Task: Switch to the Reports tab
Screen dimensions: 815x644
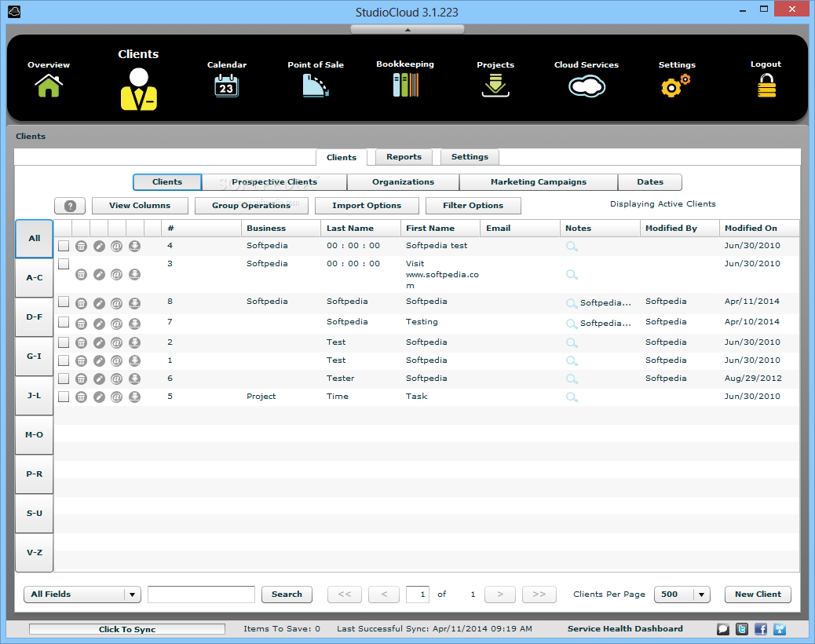Action: pyautogui.click(x=404, y=157)
